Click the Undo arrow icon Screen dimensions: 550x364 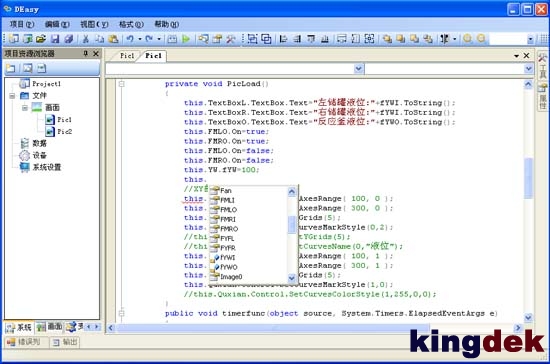coord(130,39)
